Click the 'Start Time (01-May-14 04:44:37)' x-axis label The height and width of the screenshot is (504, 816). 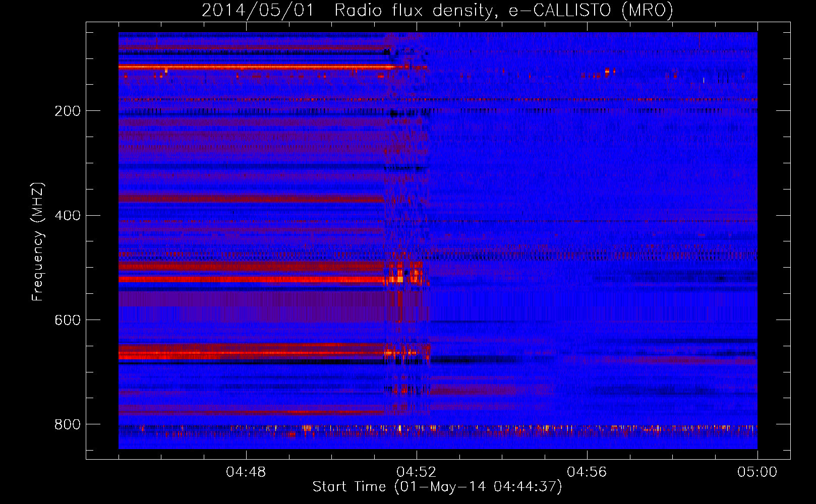click(x=437, y=487)
